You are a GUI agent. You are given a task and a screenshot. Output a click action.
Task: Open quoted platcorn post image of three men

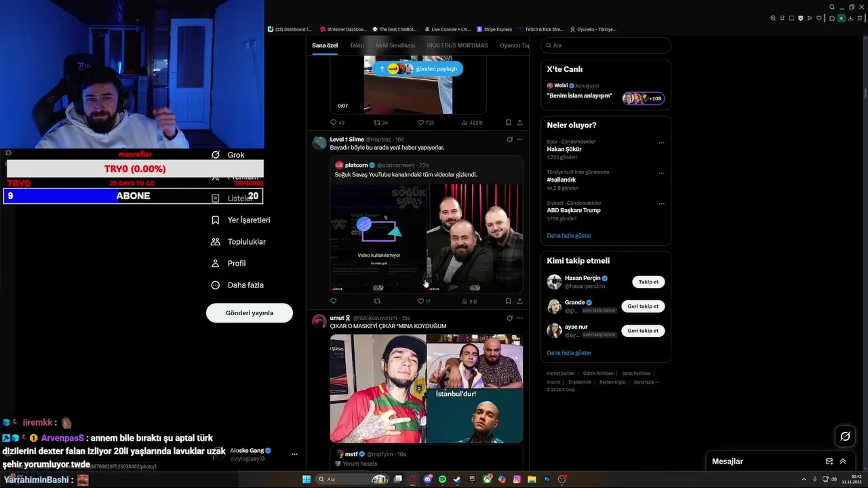coord(475,238)
